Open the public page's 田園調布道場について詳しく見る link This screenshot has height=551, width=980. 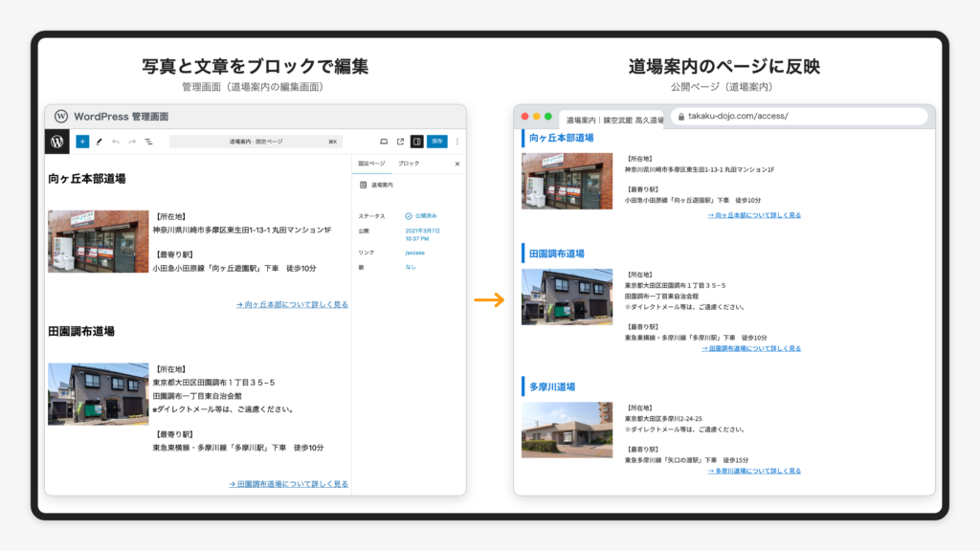pyautogui.click(x=750, y=348)
